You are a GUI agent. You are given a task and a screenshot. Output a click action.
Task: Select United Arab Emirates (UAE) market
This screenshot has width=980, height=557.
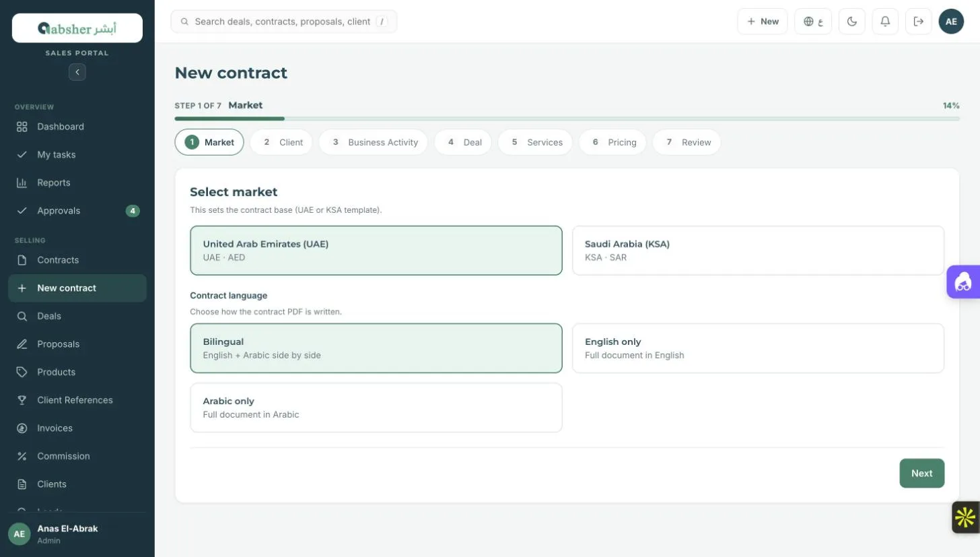click(376, 251)
